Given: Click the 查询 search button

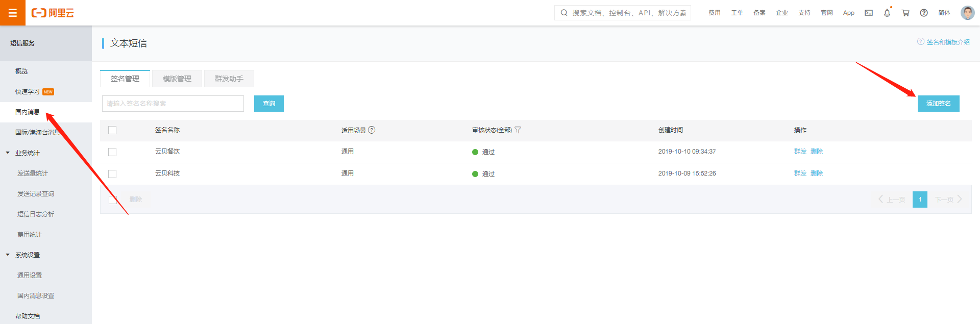Looking at the screenshot, I should [268, 104].
